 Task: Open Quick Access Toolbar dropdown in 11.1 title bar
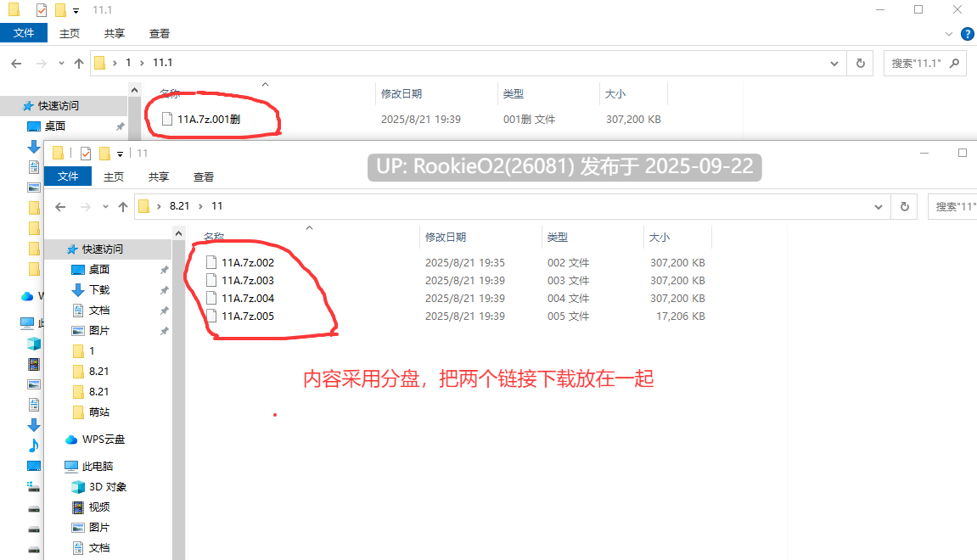76,10
